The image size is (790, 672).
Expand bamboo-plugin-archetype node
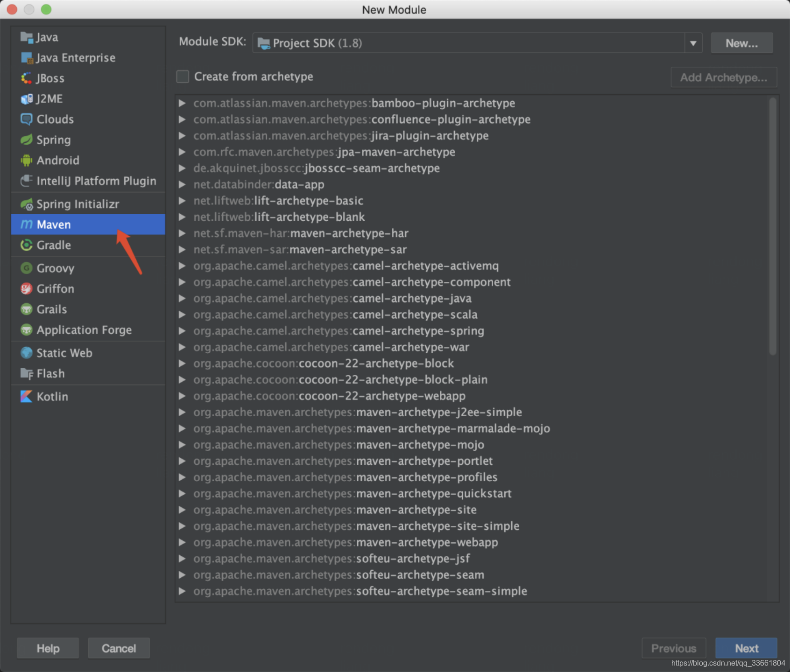182,103
